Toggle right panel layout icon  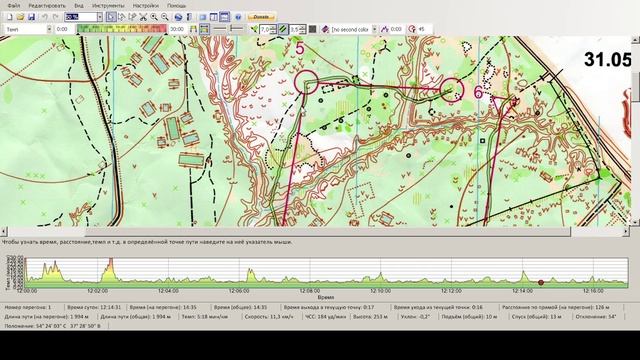click(x=213, y=17)
